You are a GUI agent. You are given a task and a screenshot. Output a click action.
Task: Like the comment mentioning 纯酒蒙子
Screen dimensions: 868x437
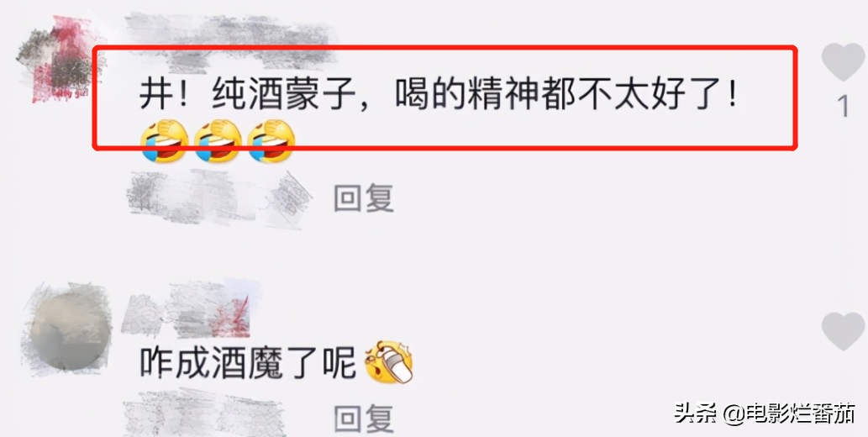843,62
